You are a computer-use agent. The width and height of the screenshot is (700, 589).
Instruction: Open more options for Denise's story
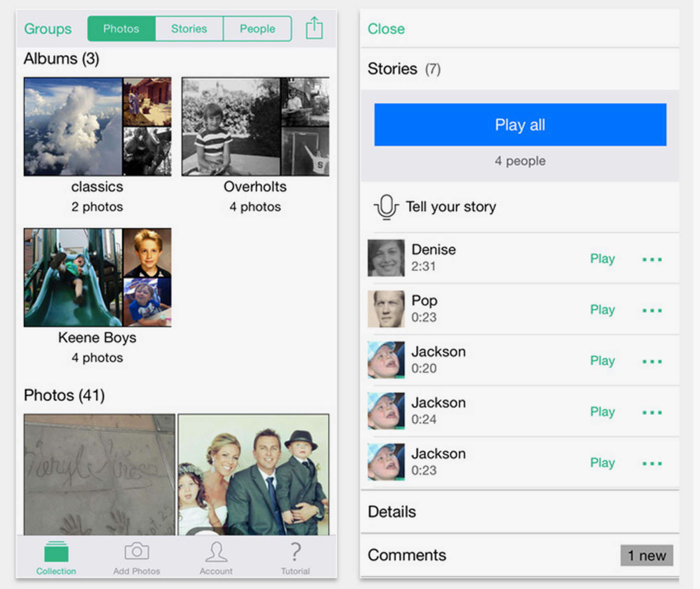(652, 259)
